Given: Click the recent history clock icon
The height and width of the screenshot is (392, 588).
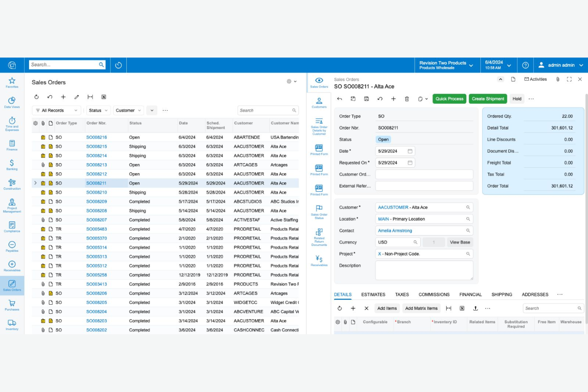Looking at the screenshot, I should [x=118, y=65].
